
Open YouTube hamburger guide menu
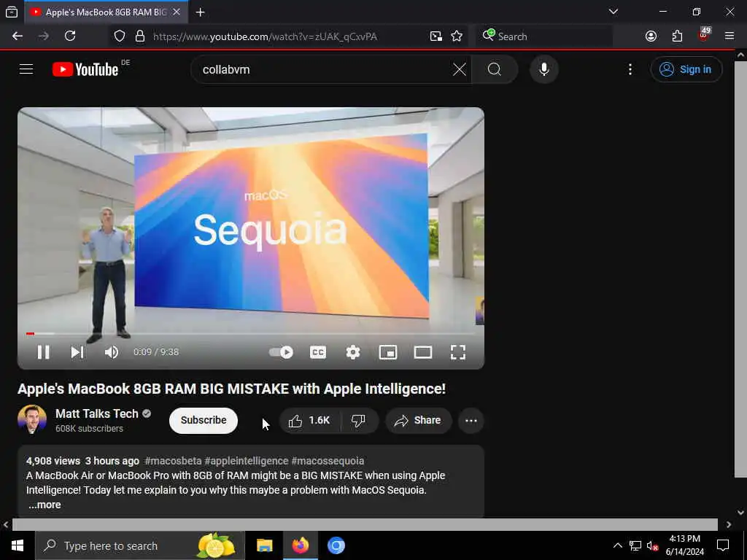(26, 69)
